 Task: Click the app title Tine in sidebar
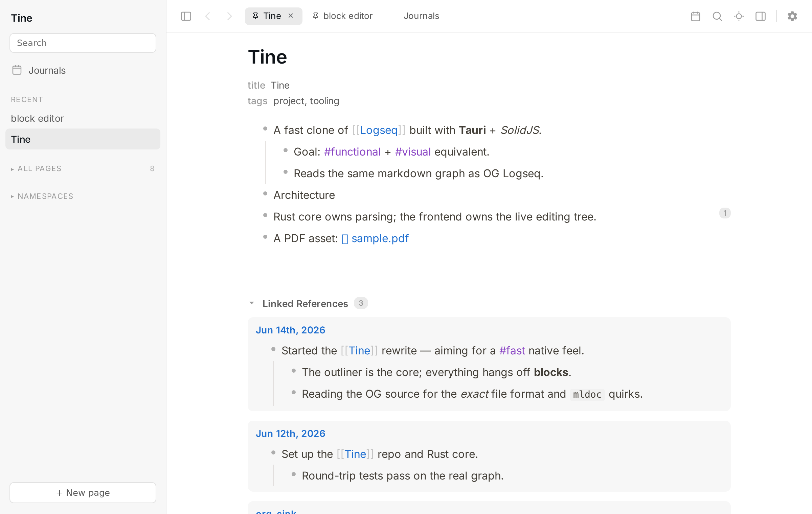22,18
